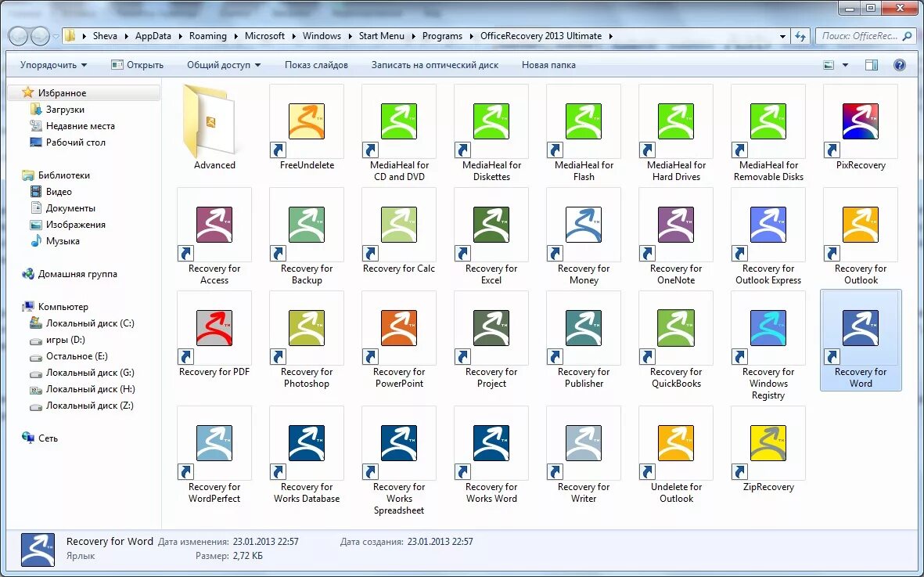
Task: Expand breadcrumb arrow after Roaming
Action: 235,36
